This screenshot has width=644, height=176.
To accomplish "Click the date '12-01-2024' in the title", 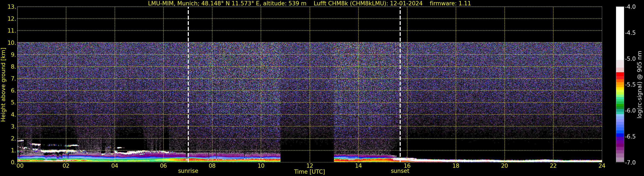I will pyautogui.click(x=406, y=3).
